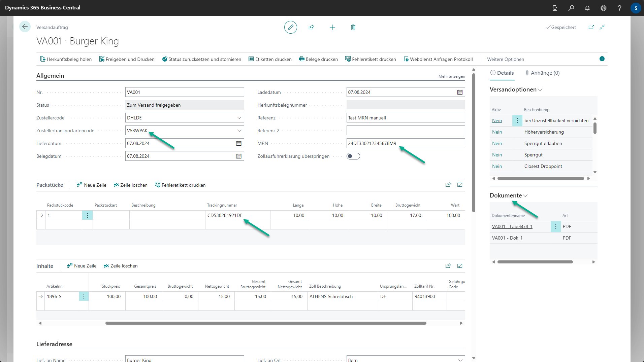Click the plus icon to create new
The image size is (644, 362).
(332, 27)
